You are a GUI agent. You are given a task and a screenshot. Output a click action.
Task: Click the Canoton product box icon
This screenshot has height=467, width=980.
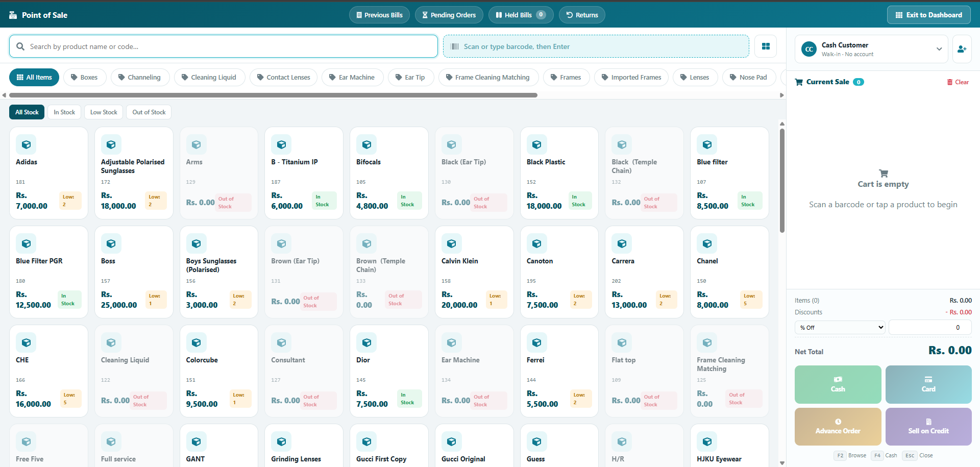536,244
